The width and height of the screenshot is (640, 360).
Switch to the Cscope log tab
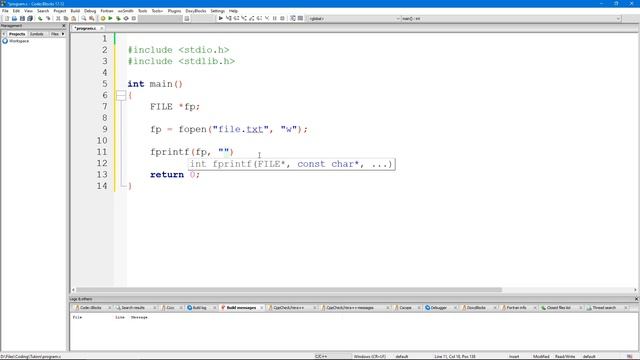coord(405,308)
